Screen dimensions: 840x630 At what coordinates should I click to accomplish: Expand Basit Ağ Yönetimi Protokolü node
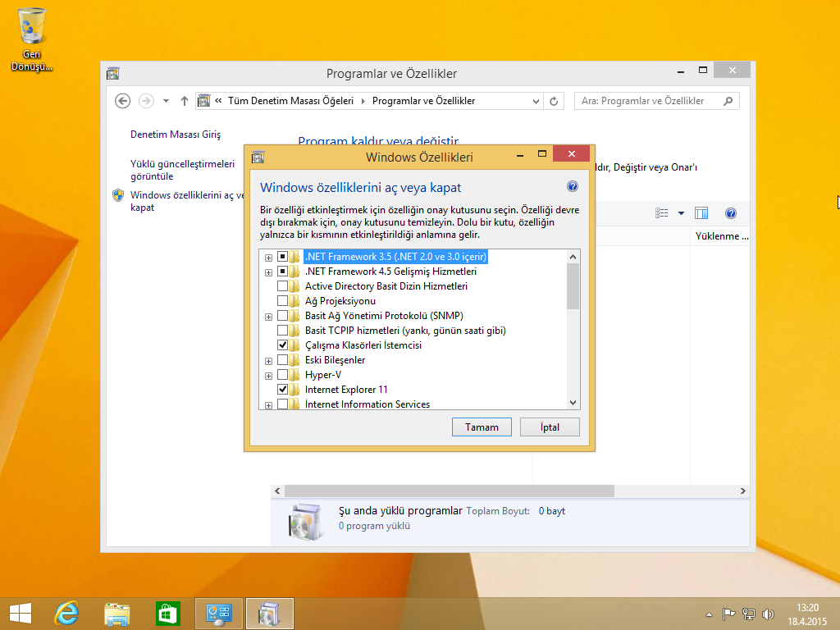[x=268, y=317]
